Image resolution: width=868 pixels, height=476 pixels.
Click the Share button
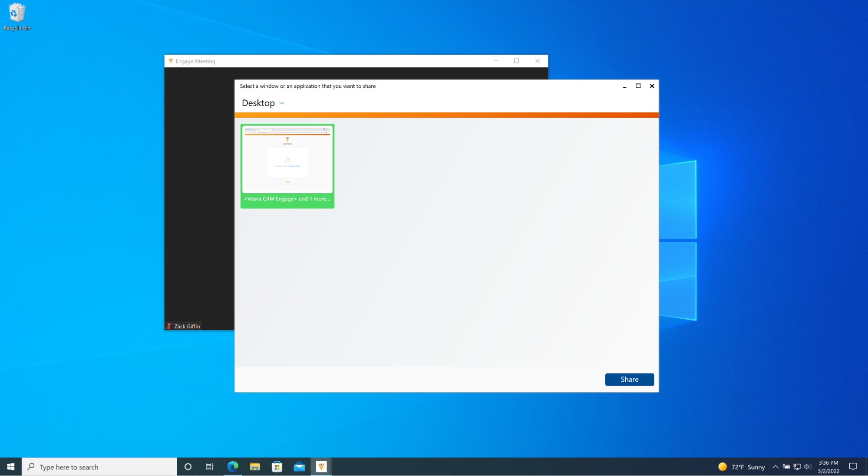(x=629, y=380)
